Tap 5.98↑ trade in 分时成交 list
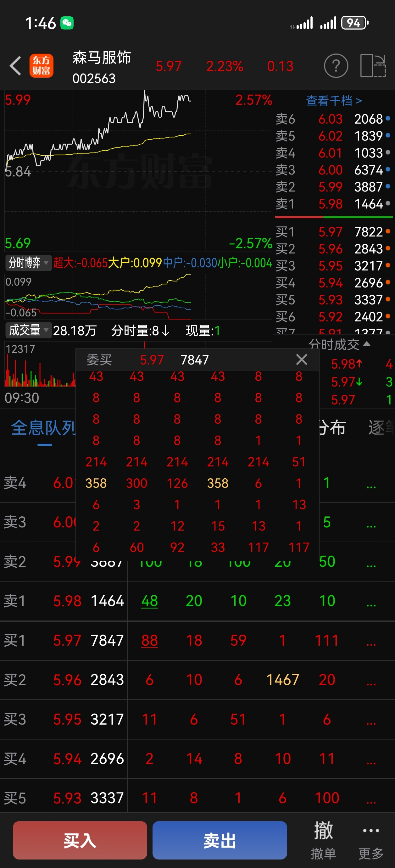This screenshot has height=868, width=395. (x=347, y=364)
